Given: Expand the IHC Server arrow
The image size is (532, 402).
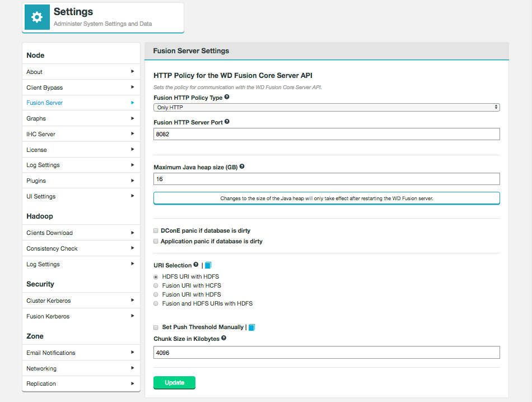Looking at the screenshot, I should tap(132, 133).
